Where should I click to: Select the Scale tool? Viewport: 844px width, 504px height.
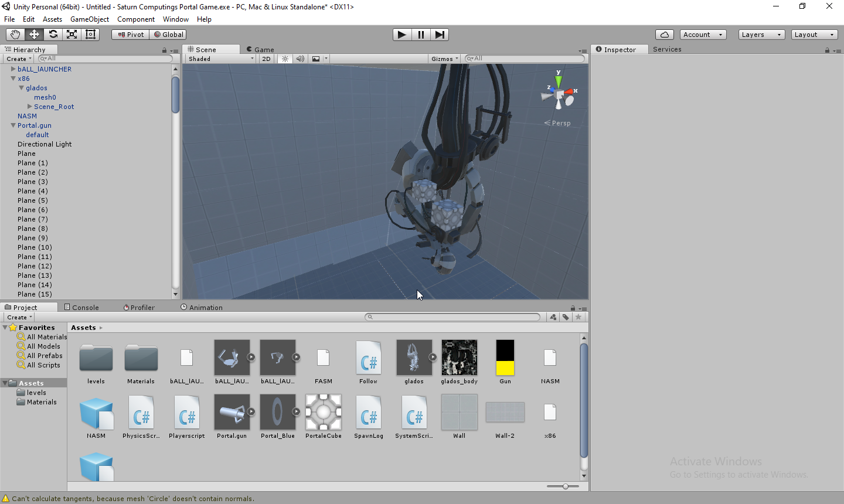(72, 35)
